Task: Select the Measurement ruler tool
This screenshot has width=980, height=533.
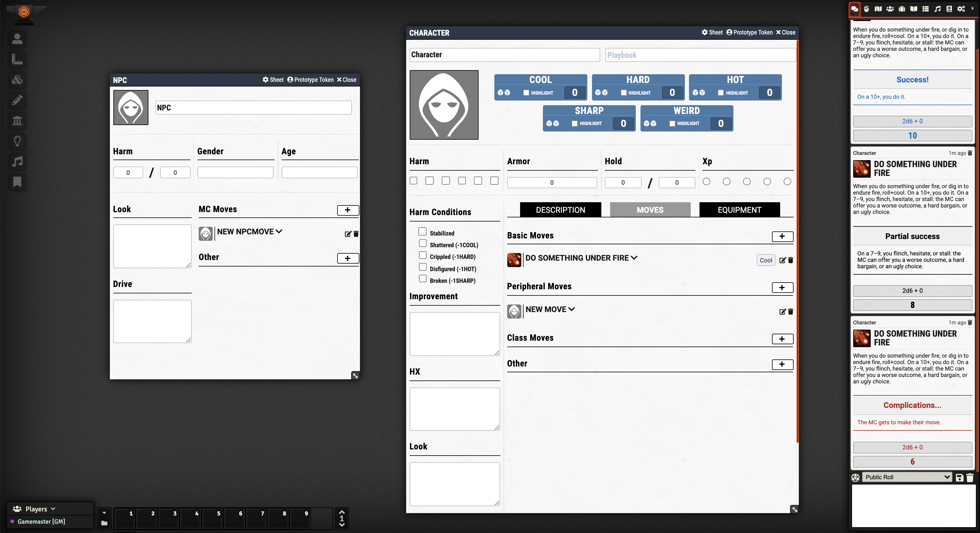Action: [17, 59]
